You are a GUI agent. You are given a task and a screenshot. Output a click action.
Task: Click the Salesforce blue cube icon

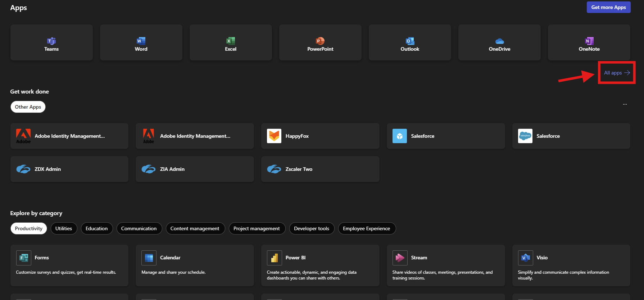pos(400,136)
